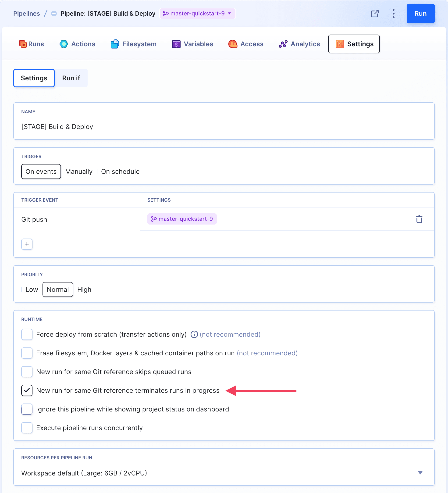Click the open in new window icon
Screen dimensions: 448x493
click(374, 14)
